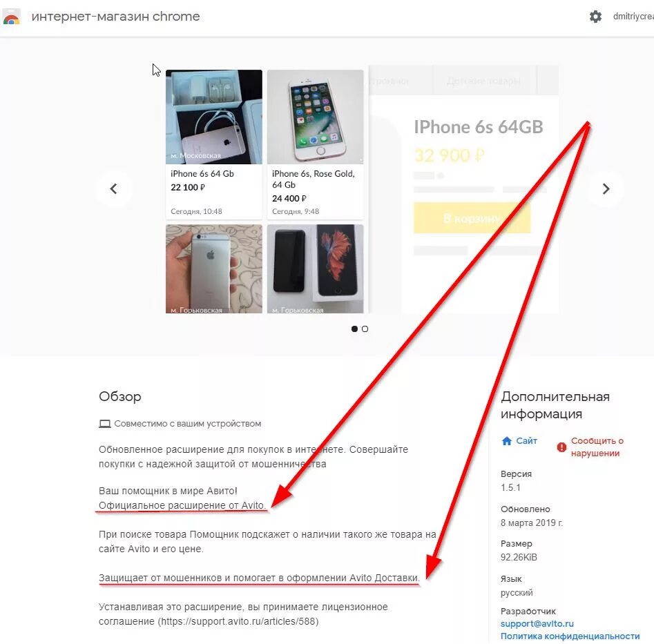The height and width of the screenshot is (644, 654).
Task: Select the second carousel dot indicator
Action: (365, 329)
